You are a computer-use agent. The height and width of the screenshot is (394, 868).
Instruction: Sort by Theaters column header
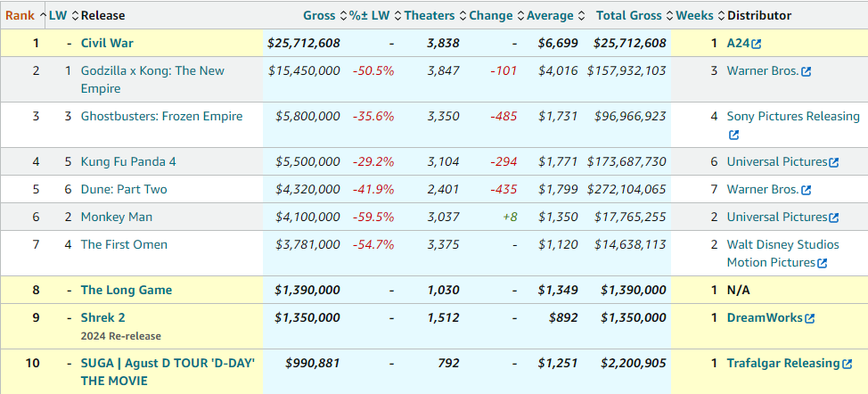point(429,15)
